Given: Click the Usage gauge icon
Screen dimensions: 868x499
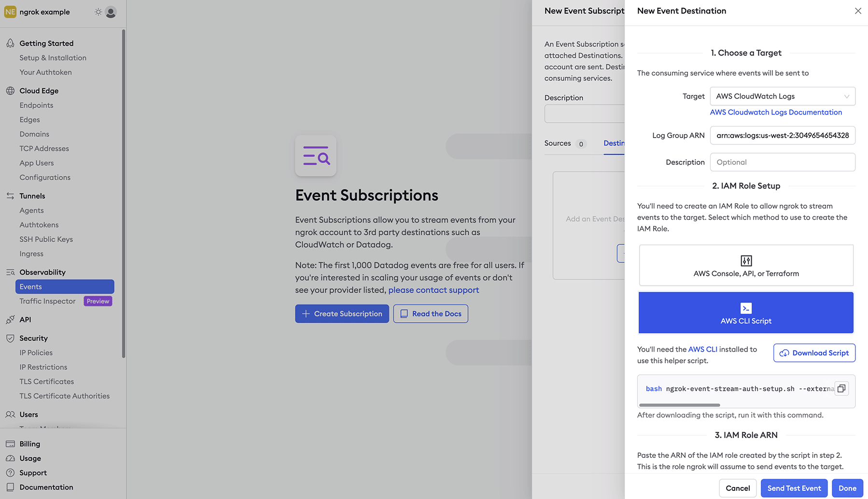Looking at the screenshot, I should (x=10, y=458).
